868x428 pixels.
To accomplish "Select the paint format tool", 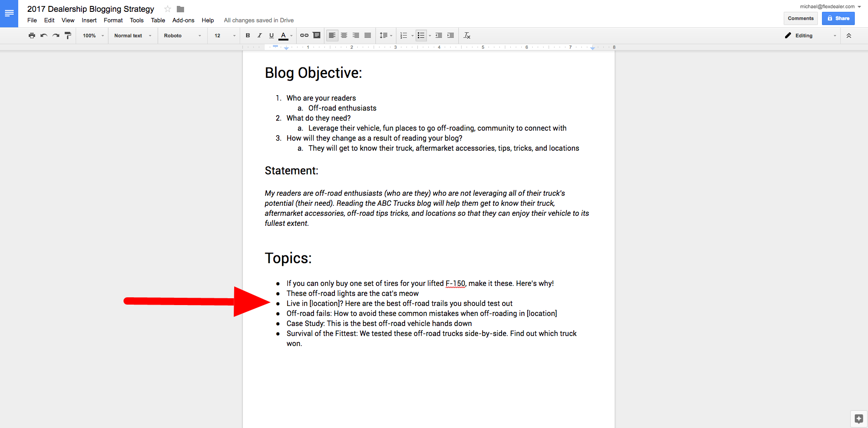I will tap(68, 36).
